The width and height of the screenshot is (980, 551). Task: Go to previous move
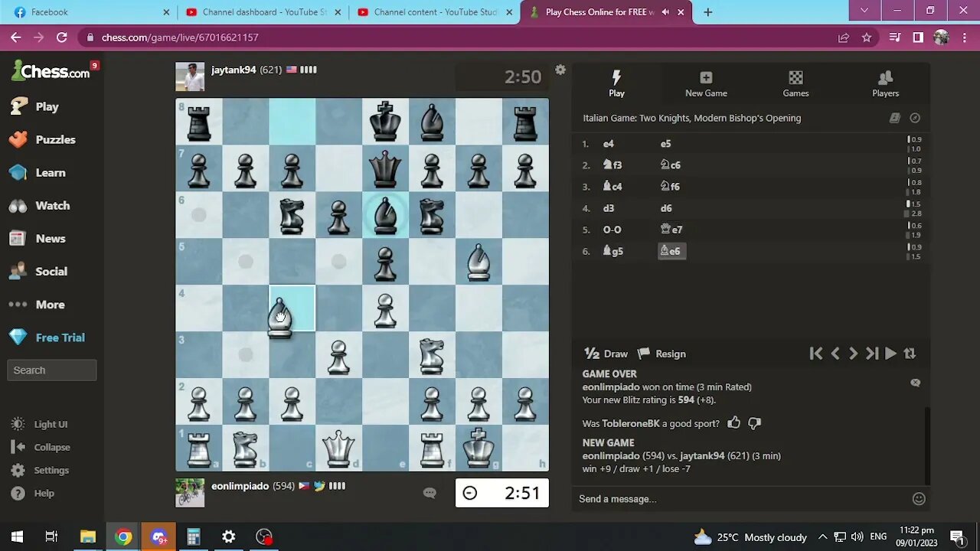point(835,354)
